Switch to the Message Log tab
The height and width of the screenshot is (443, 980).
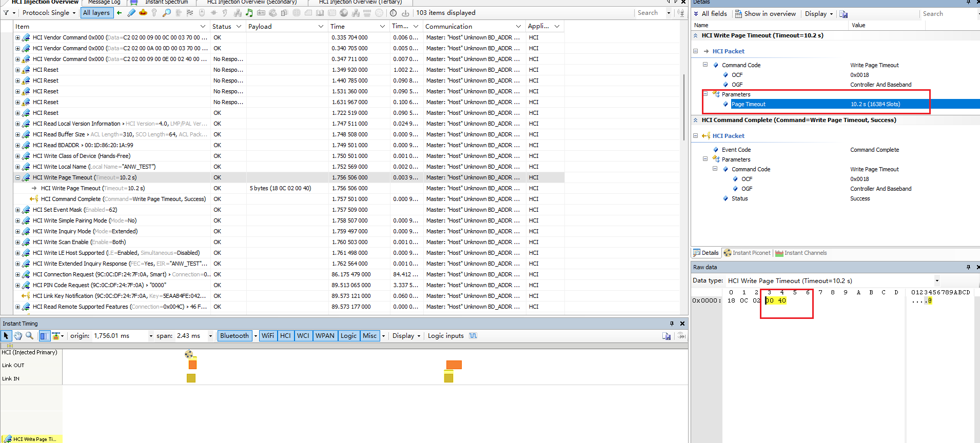[x=104, y=3]
